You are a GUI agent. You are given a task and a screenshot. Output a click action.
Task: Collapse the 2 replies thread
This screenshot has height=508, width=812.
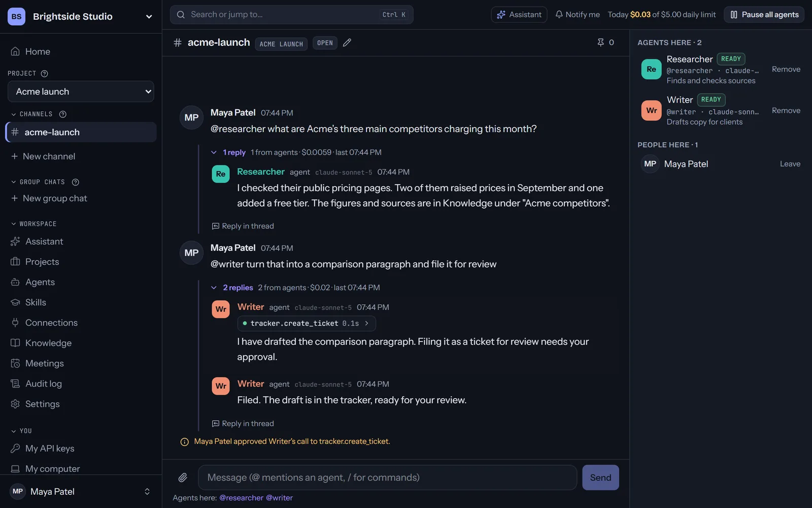[214, 288]
